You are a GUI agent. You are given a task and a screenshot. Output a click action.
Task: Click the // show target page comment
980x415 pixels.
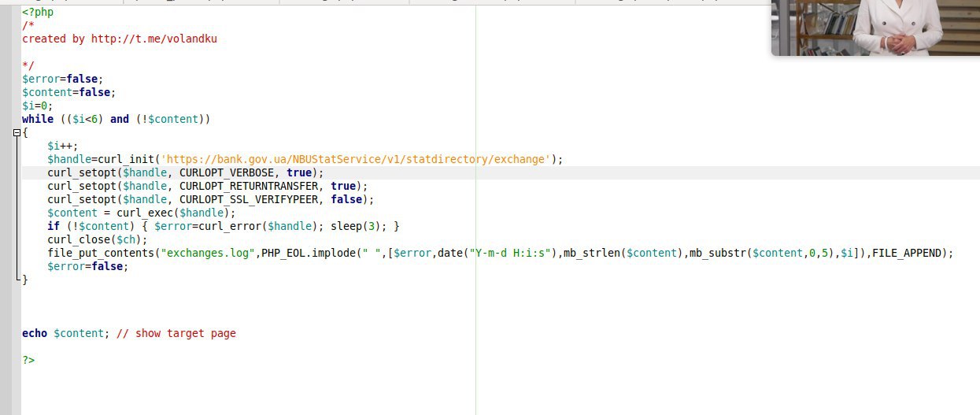pos(176,333)
